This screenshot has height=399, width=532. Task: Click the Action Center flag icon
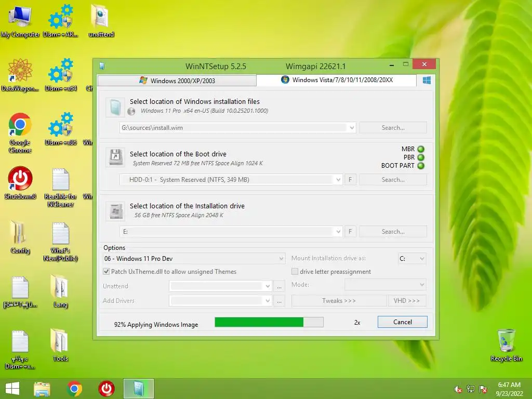(483, 389)
